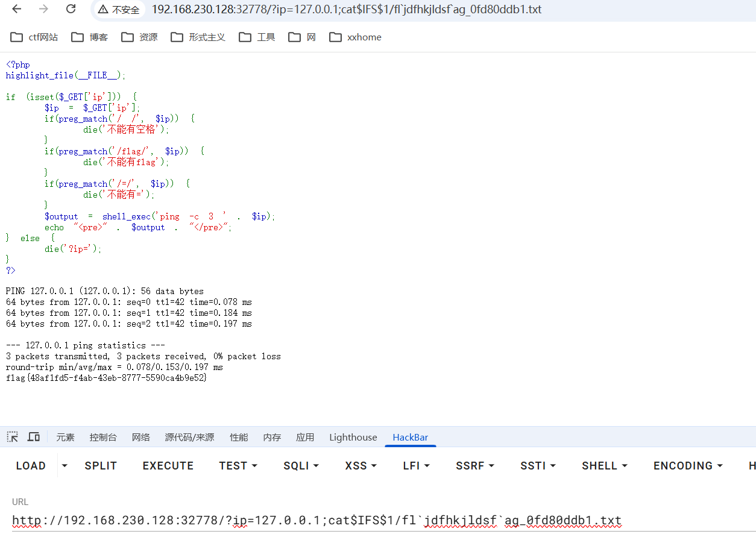The image size is (756, 540).
Task: Open the TEST dropdown menu
Action: tap(238, 466)
